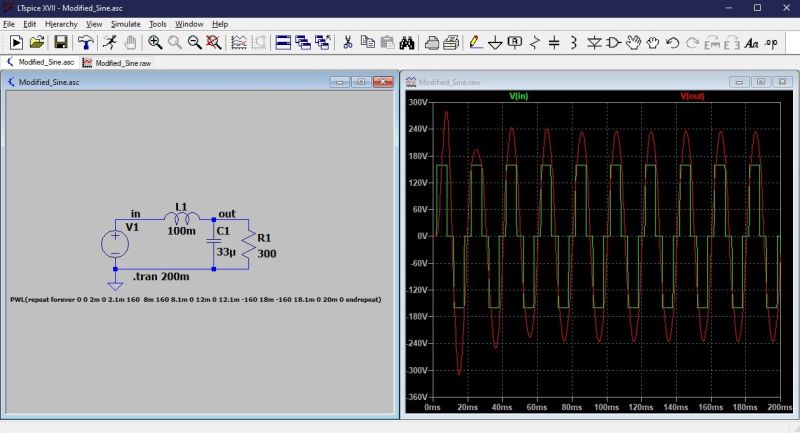Click the ground symbol in the schematic
The height and width of the screenshot is (433, 800).
pos(115,286)
